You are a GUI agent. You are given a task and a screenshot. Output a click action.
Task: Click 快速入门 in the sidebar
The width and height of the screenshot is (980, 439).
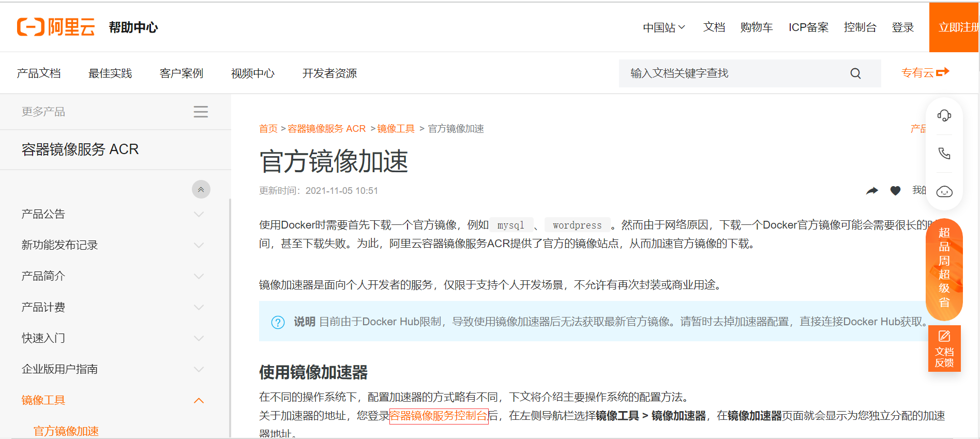[x=43, y=338]
